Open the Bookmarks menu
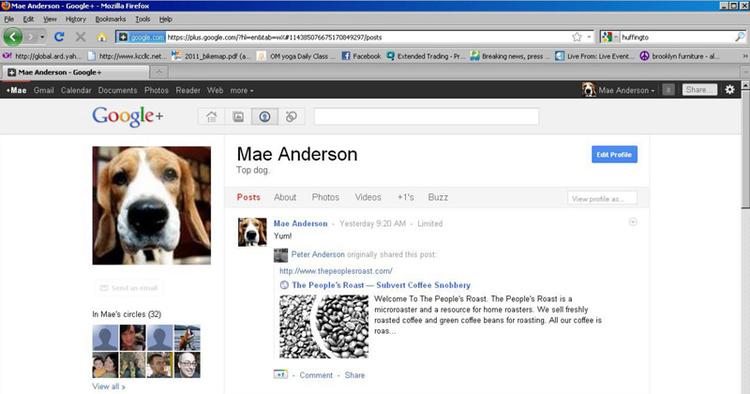 [110, 19]
